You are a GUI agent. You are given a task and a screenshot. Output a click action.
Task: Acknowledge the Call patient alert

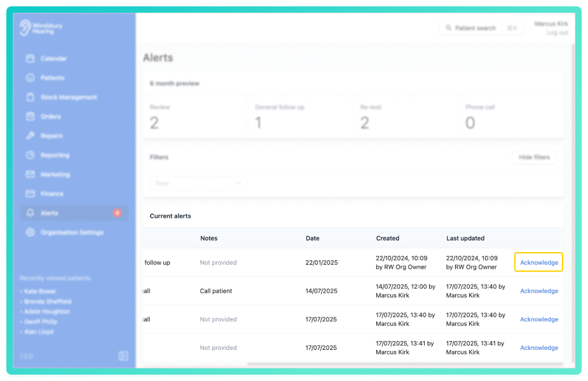(x=539, y=291)
